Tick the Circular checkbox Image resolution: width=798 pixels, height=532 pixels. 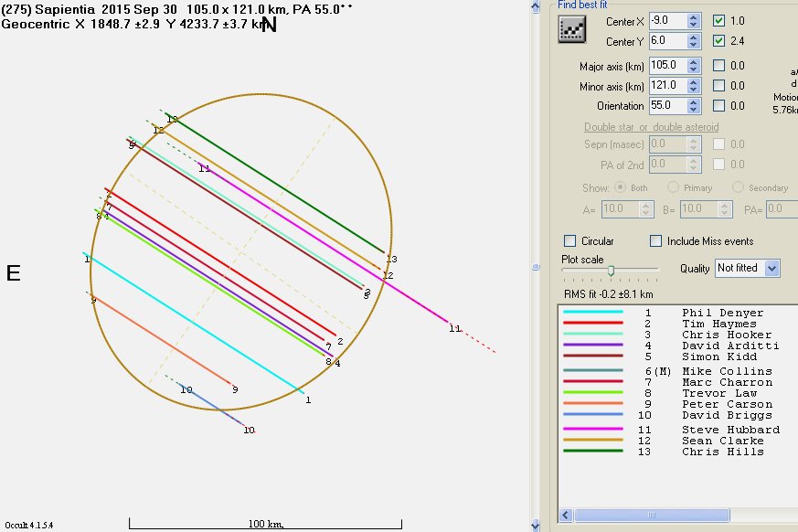point(570,241)
